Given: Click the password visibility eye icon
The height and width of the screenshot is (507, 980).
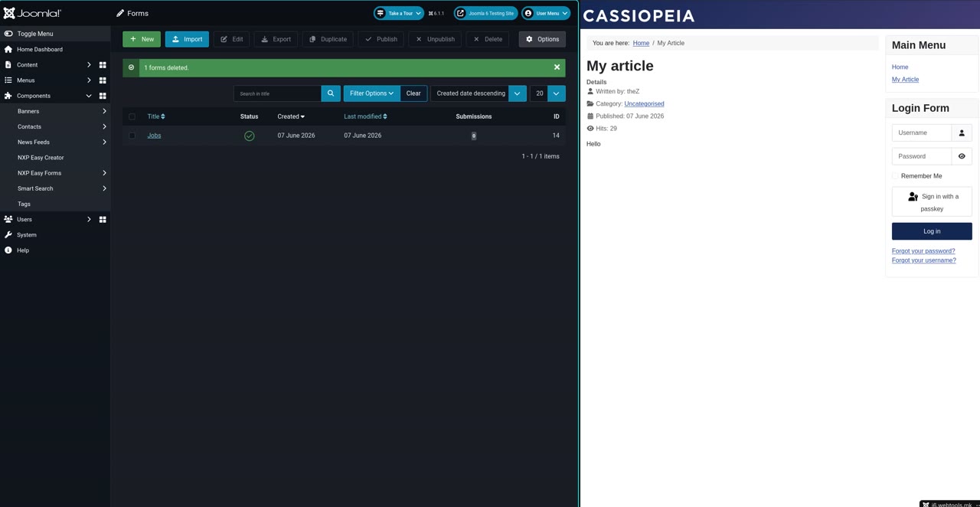Looking at the screenshot, I should 962,156.
